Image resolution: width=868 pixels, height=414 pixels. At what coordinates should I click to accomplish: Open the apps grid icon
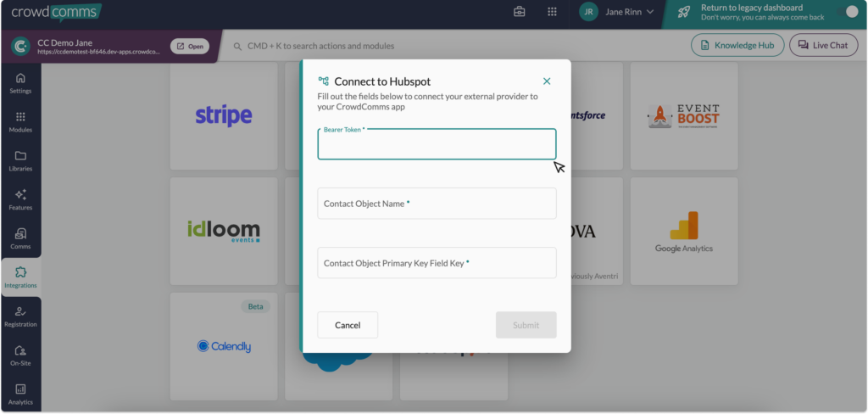(x=552, y=12)
